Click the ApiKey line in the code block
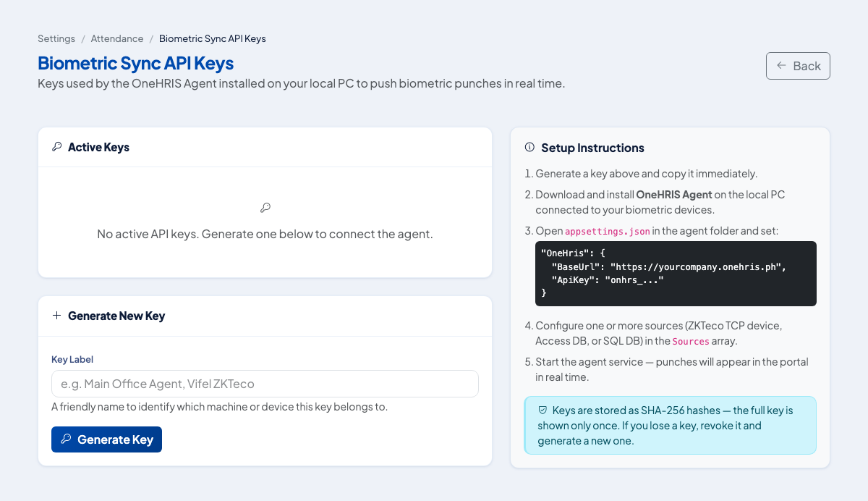 [608, 279]
